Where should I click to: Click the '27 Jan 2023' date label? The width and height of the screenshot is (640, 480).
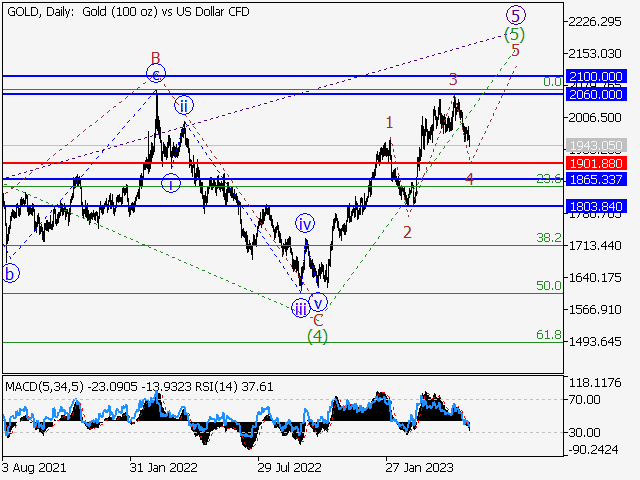pos(420,467)
